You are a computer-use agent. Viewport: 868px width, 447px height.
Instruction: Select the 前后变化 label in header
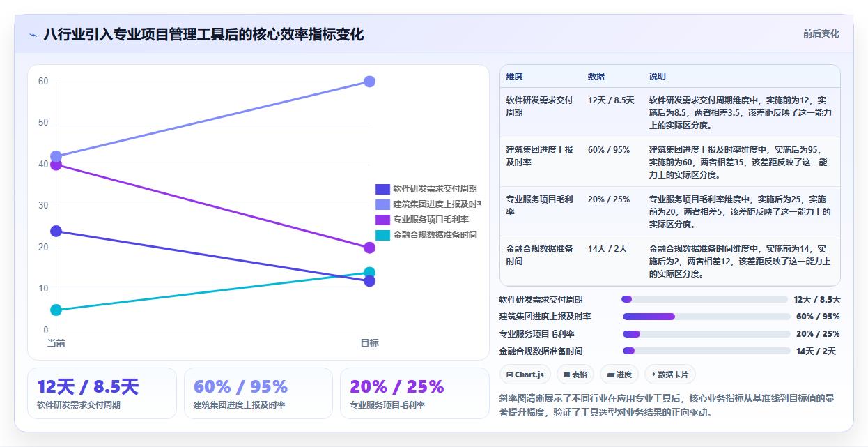[x=821, y=33]
